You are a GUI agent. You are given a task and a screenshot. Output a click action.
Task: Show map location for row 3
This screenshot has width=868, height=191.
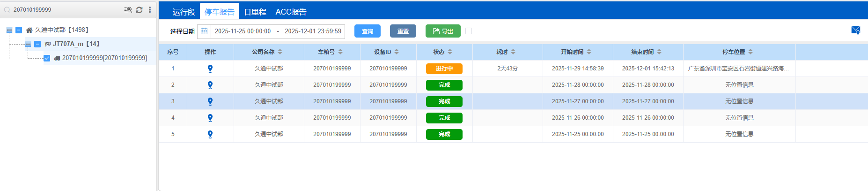[x=210, y=101]
